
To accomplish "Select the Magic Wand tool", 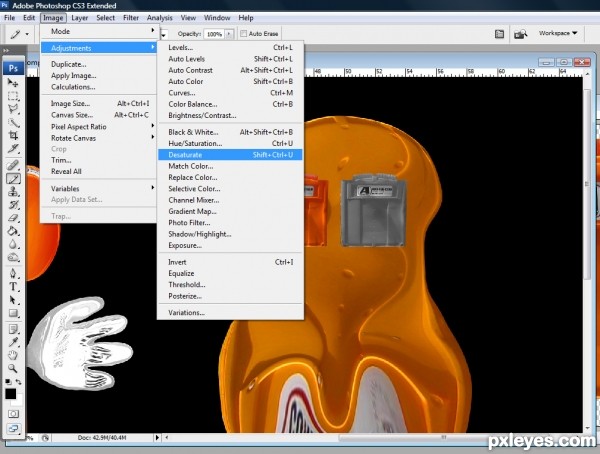I will [x=13, y=122].
